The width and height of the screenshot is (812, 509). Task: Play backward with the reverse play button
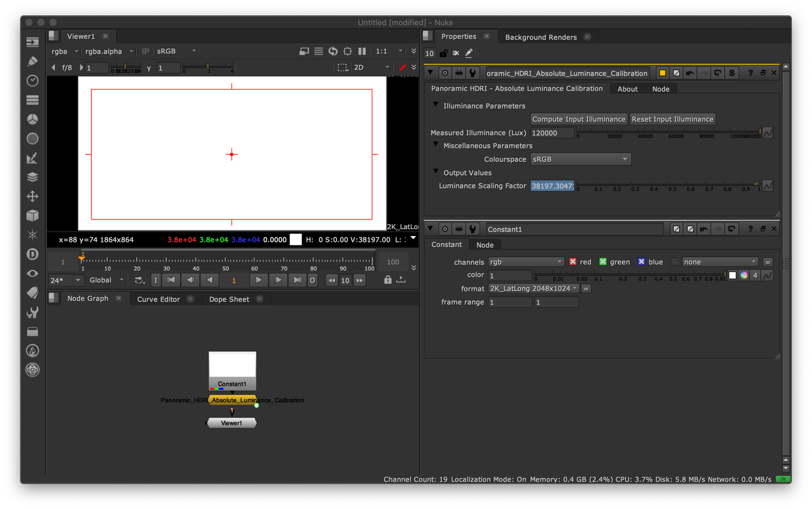click(210, 280)
